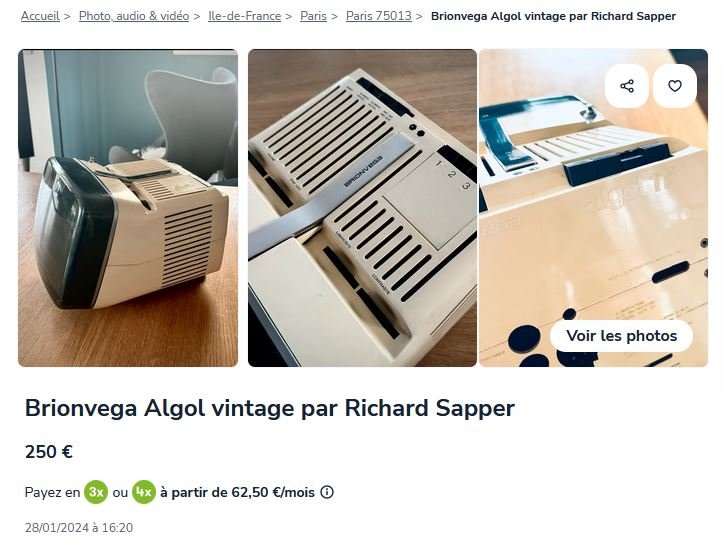Click the 28/01/2024 posting date
Screen dimensions: 723x553
point(79,528)
